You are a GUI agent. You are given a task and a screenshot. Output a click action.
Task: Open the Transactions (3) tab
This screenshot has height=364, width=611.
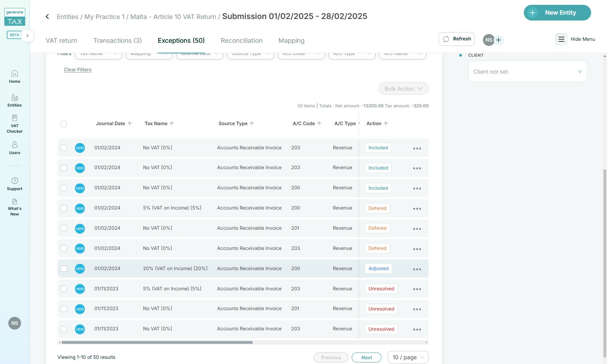coord(117,40)
